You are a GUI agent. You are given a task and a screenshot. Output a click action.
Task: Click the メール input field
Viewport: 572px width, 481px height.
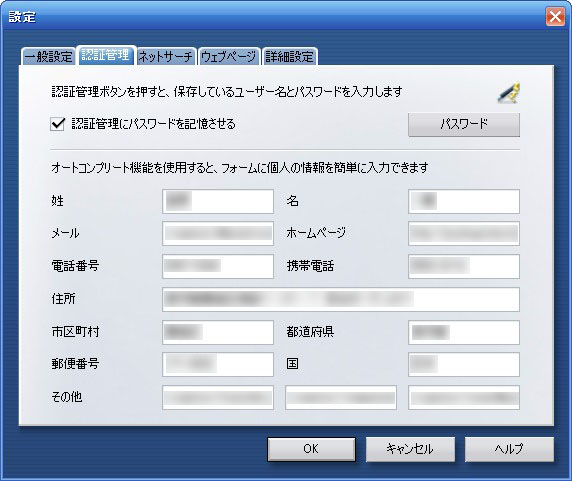[x=218, y=233]
